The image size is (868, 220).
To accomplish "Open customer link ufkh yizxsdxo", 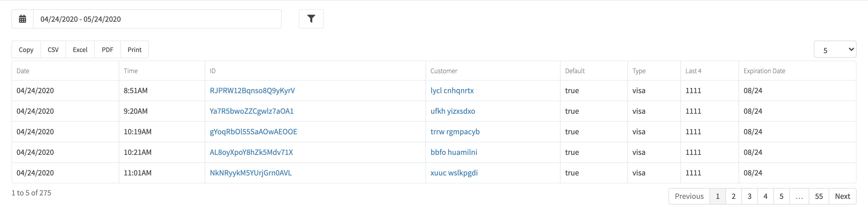I will coord(453,111).
